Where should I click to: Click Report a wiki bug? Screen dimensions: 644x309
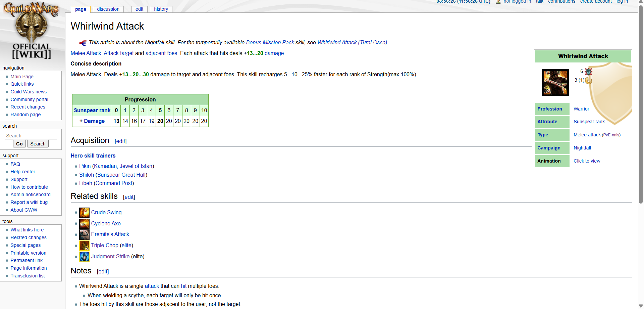(29, 202)
